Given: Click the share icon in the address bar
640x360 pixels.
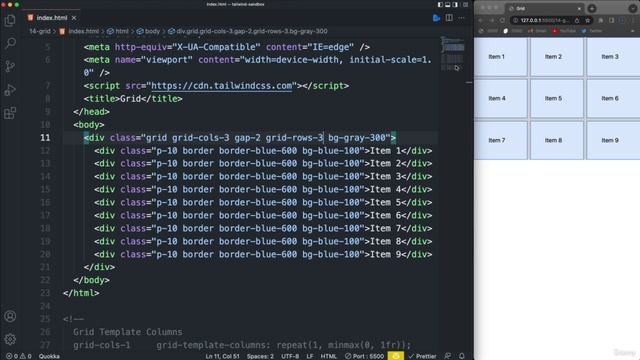Looking at the screenshot, I should click(577, 20).
